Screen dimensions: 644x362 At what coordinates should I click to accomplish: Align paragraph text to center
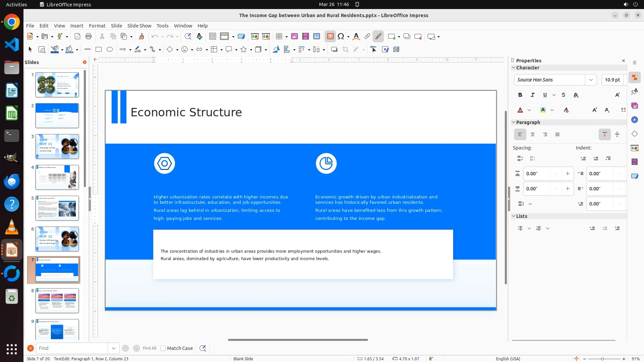tap(532, 135)
